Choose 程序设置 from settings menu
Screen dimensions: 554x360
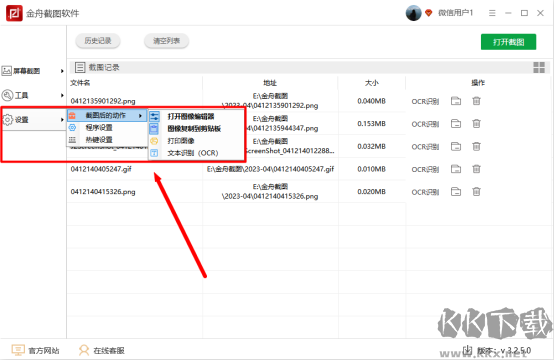[x=107, y=128]
